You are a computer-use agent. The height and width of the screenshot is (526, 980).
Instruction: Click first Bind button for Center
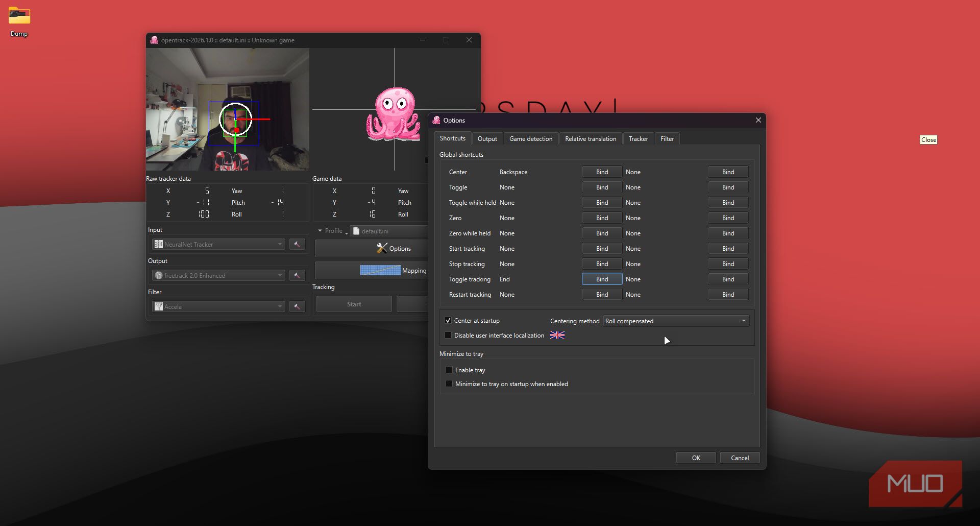(x=602, y=172)
